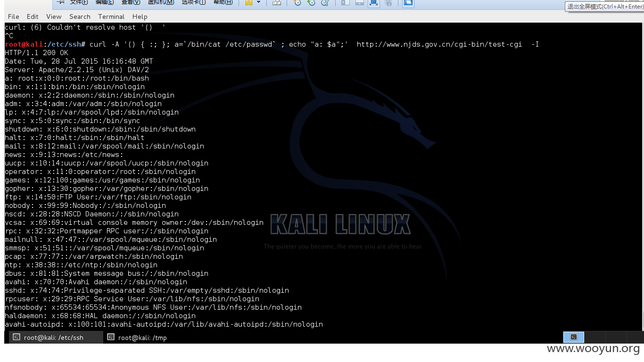Click the Unity mode icon
Image resolution: width=644 pixels, height=362 pixels.
tap(388, 3)
